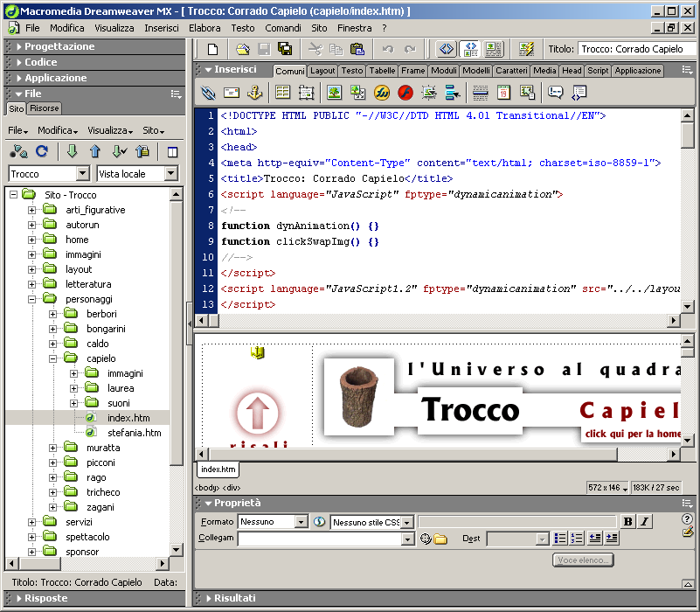The image size is (700, 612).
Task: Expand the Risultati panel
Action: [x=233, y=598]
